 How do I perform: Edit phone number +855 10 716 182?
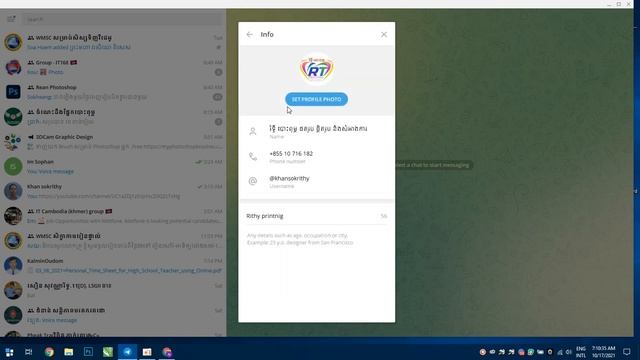click(x=316, y=156)
